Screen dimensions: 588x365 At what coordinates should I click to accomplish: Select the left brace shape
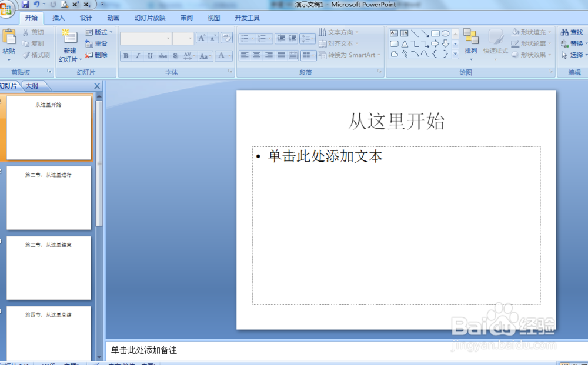click(x=435, y=54)
